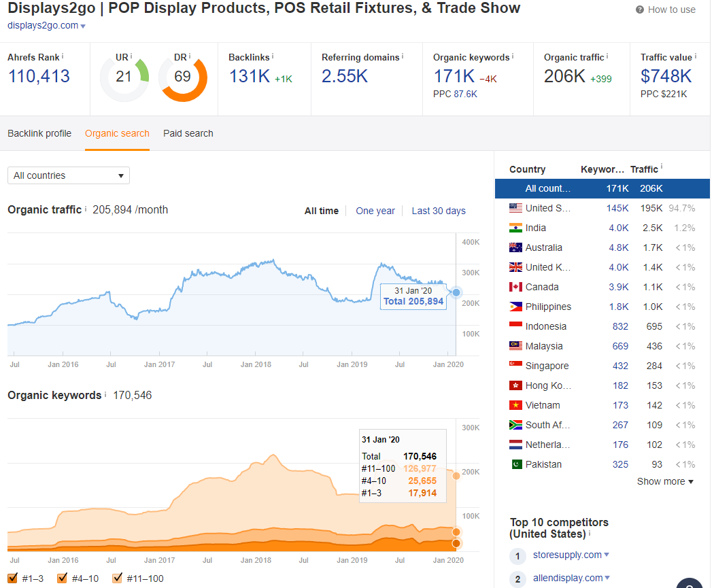Open the storesupply.com competitor link

click(x=567, y=555)
